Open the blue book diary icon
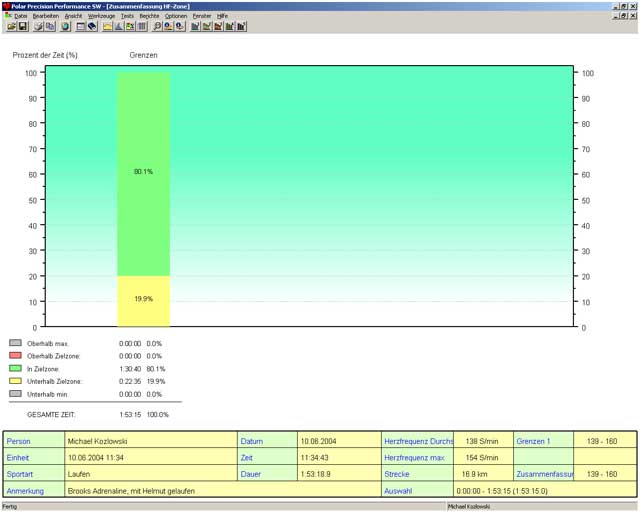640x513 pixels. [92, 27]
